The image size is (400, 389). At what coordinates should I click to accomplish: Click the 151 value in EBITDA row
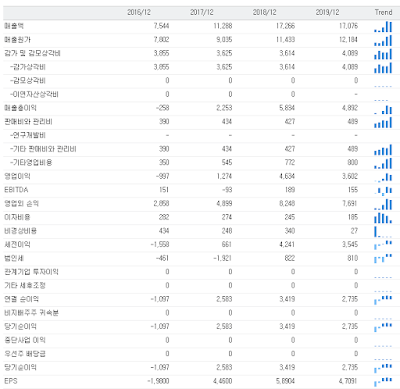click(164, 190)
